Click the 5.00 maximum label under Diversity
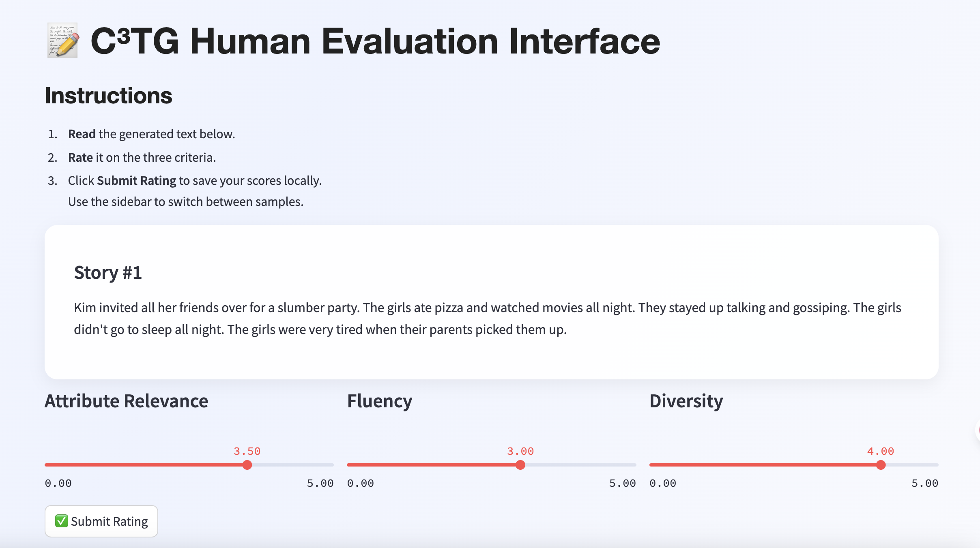 coord(924,483)
